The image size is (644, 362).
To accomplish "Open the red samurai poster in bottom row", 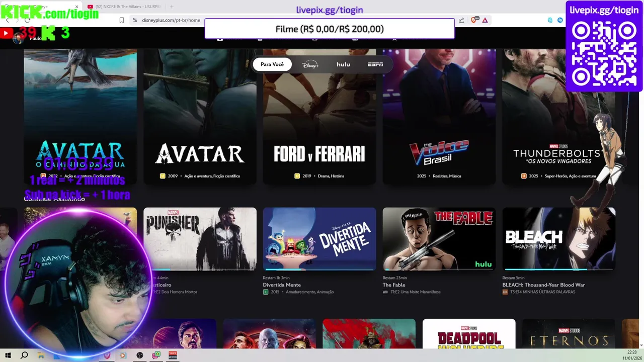I will pos(369,333).
